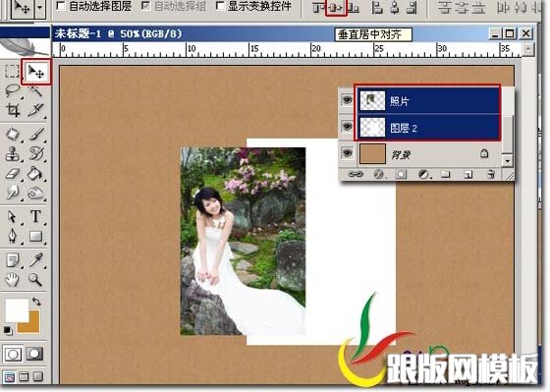Select the Move tool in toolbox
The height and width of the screenshot is (392, 550).
(x=36, y=72)
